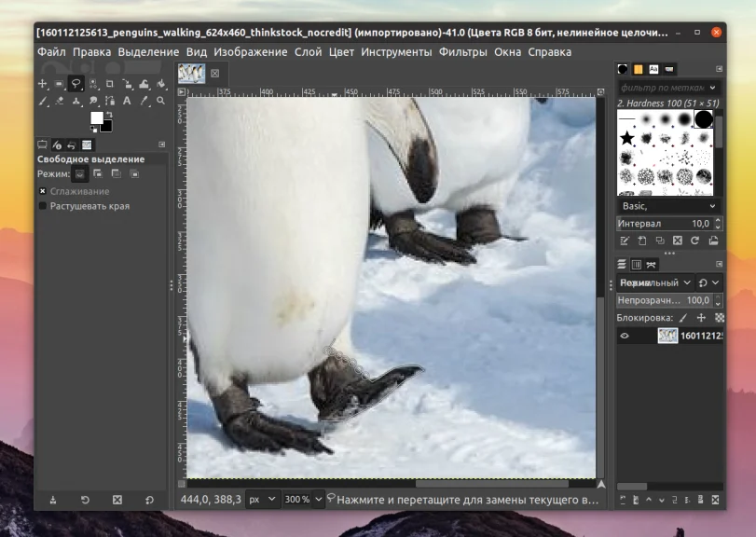
Task: Select the Color Picker eyedropper tool
Action: (x=144, y=101)
